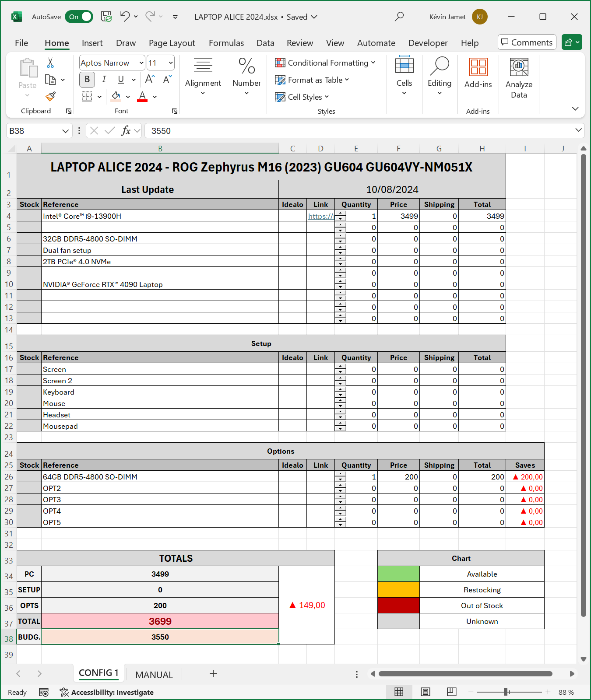Switch to the Data tab
The width and height of the screenshot is (591, 700).
pyautogui.click(x=265, y=43)
